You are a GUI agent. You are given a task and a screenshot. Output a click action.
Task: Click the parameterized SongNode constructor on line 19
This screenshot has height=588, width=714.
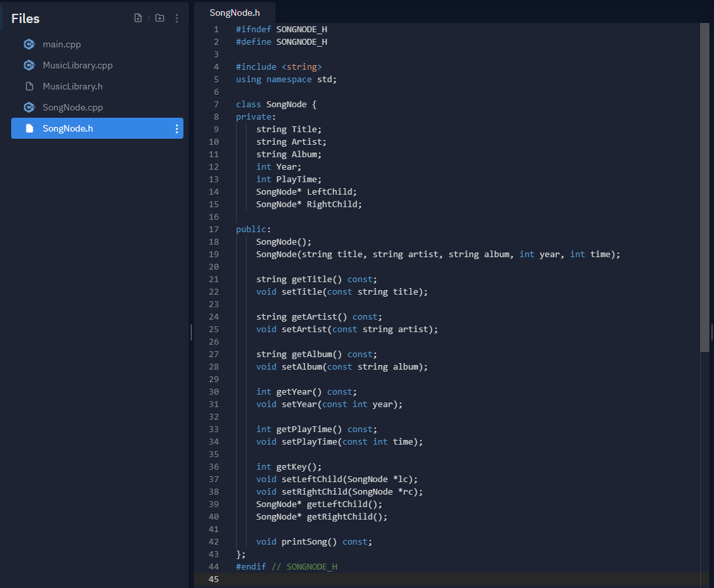(438, 254)
